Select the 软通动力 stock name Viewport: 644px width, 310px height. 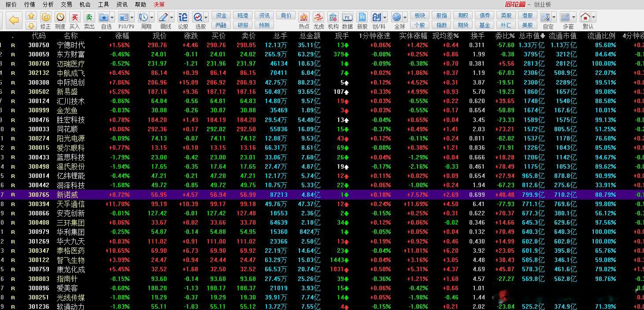coord(71,306)
